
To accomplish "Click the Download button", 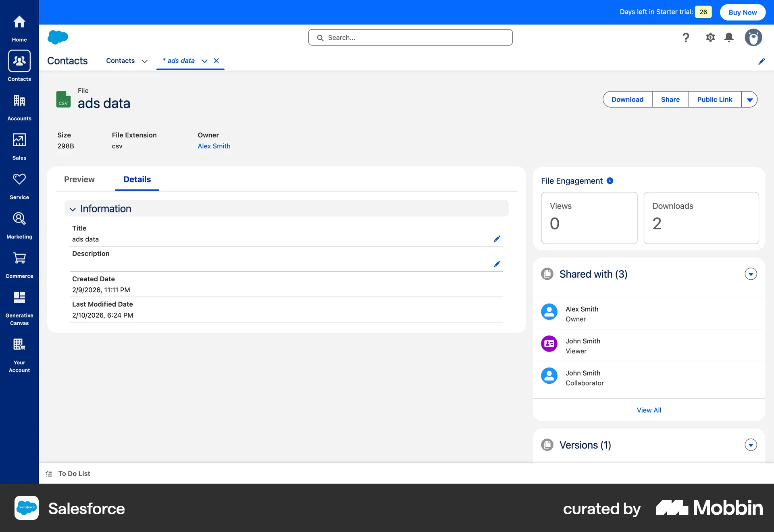I will (x=627, y=99).
